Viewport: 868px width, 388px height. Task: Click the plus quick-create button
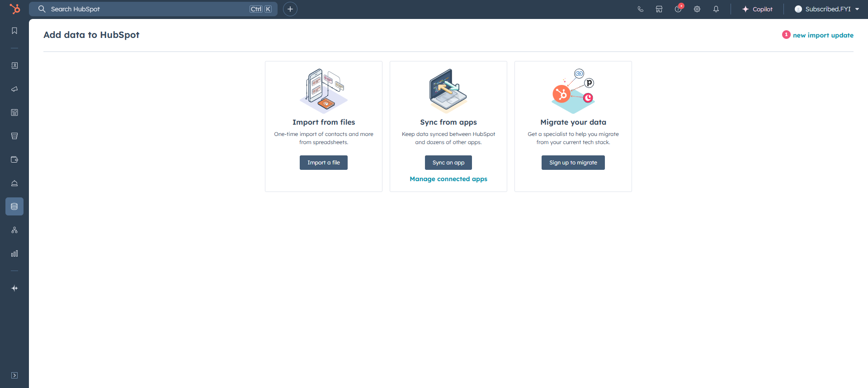pos(290,9)
